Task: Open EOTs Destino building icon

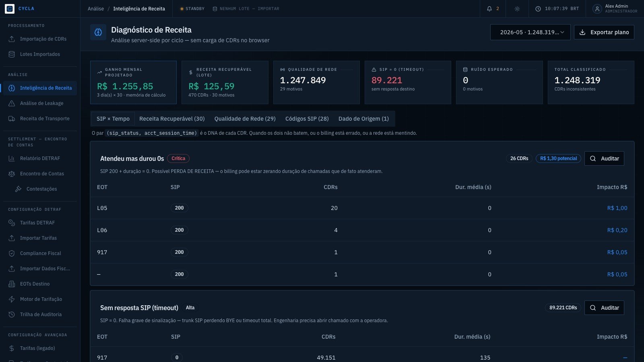Action: pos(12,284)
